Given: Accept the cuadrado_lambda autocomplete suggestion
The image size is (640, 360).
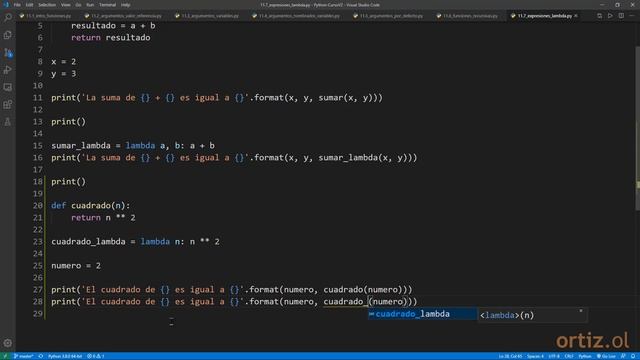Looking at the screenshot, I should coord(422,314).
